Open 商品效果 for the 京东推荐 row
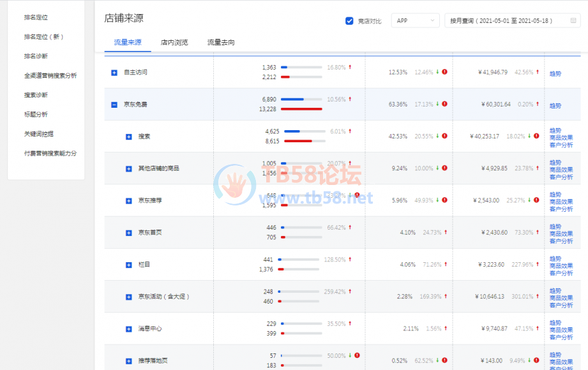 coord(561,202)
